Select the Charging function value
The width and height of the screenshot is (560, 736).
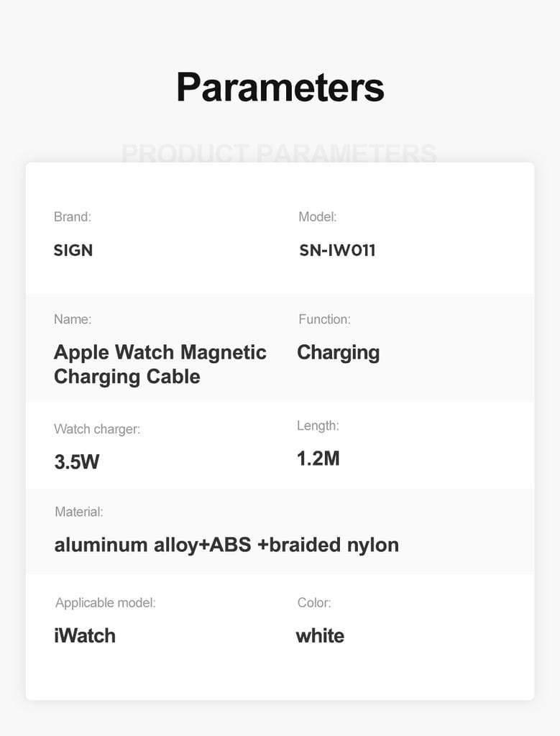click(x=339, y=353)
